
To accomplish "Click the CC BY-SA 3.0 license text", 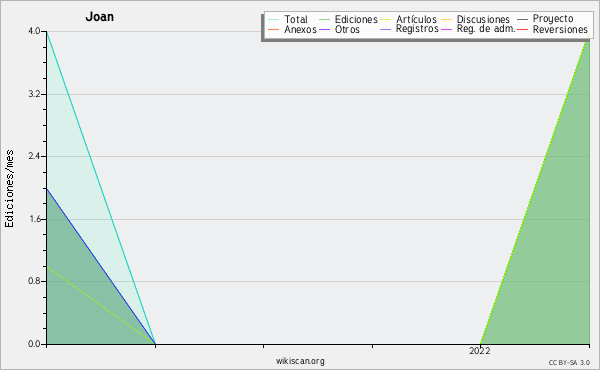I will pyautogui.click(x=569, y=363).
